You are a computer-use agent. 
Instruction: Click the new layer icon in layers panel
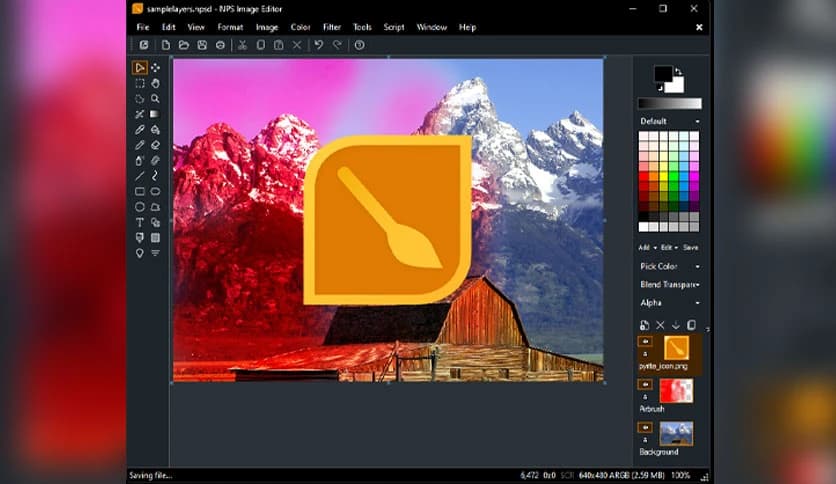coord(645,325)
